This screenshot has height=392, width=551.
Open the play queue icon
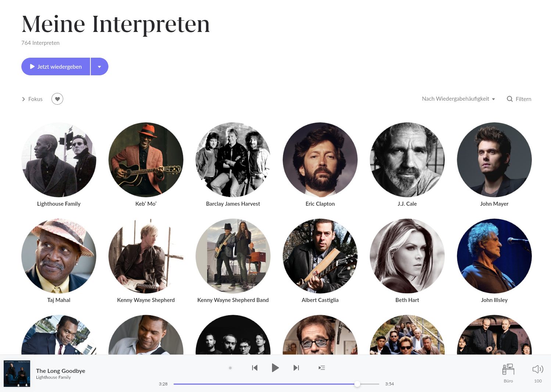click(x=322, y=368)
